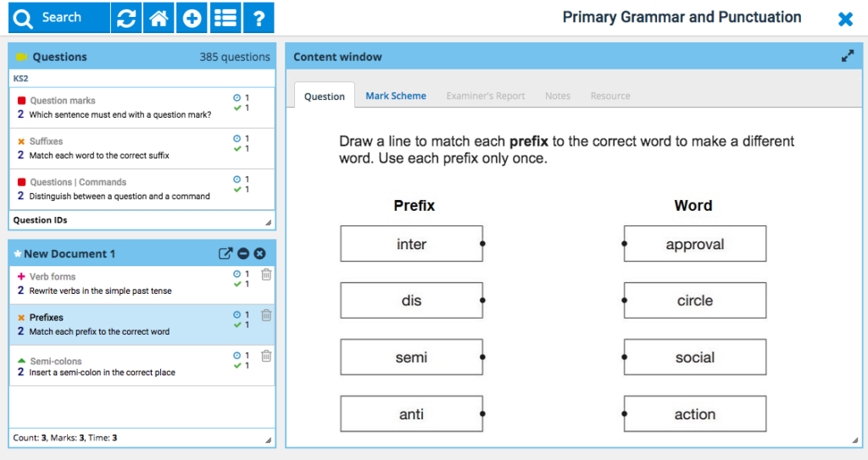Image resolution: width=868 pixels, height=460 pixels.
Task: Click the plus add icon in toolbar
Action: [x=192, y=18]
